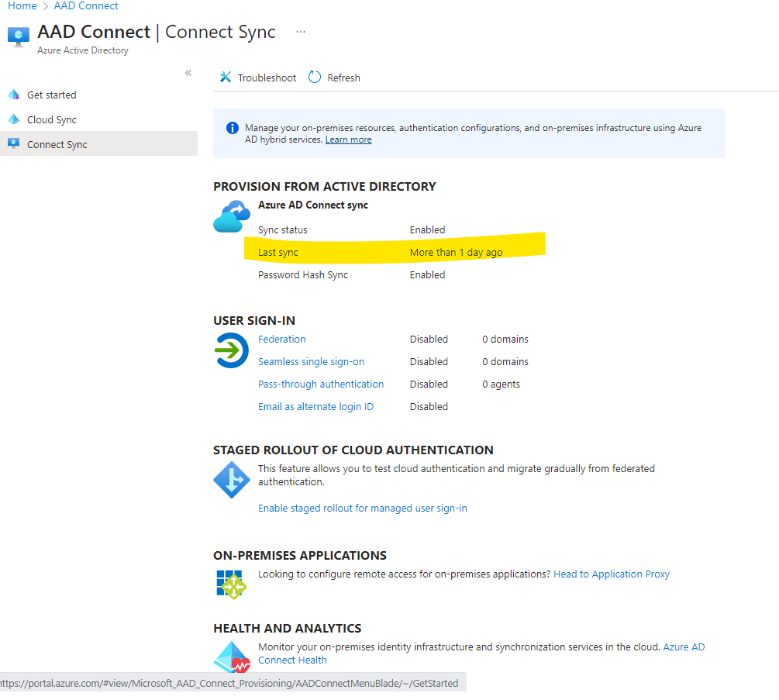Click the Cloud Sync diamond icon
Viewport: 779px width, 700px height.
click(14, 119)
